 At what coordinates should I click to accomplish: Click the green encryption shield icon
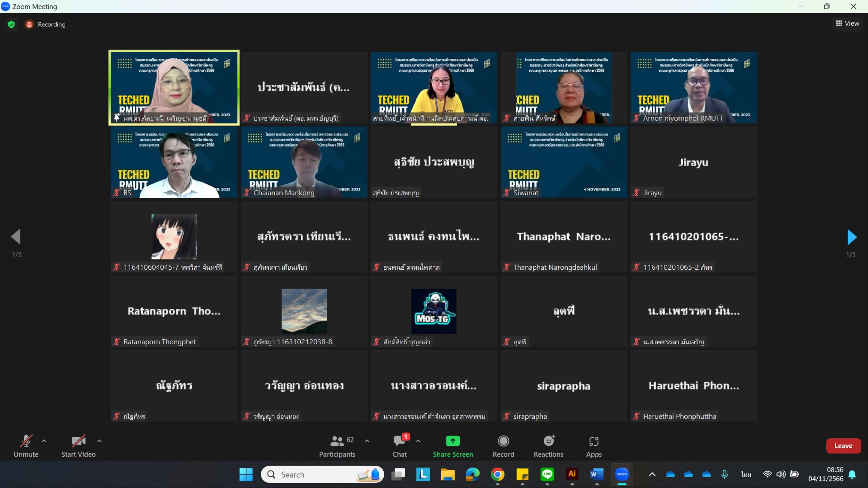[x=11, y=24]
